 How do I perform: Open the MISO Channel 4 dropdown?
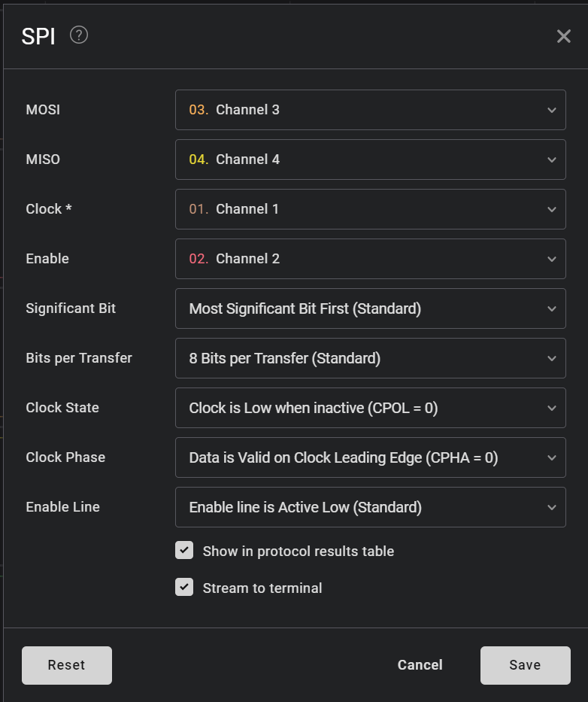click(370, 160)
